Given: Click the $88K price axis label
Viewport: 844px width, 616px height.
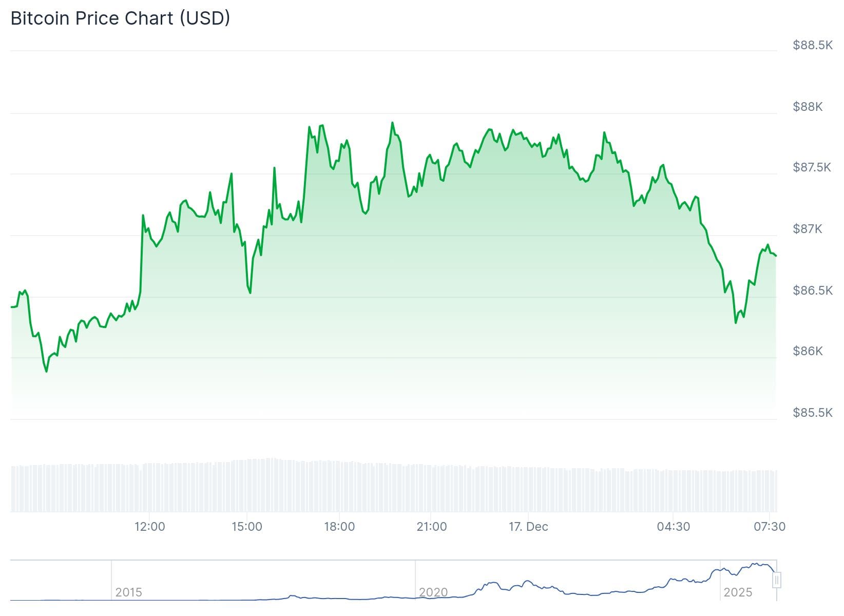Looking at the screenshot, I should coord(808,107).
